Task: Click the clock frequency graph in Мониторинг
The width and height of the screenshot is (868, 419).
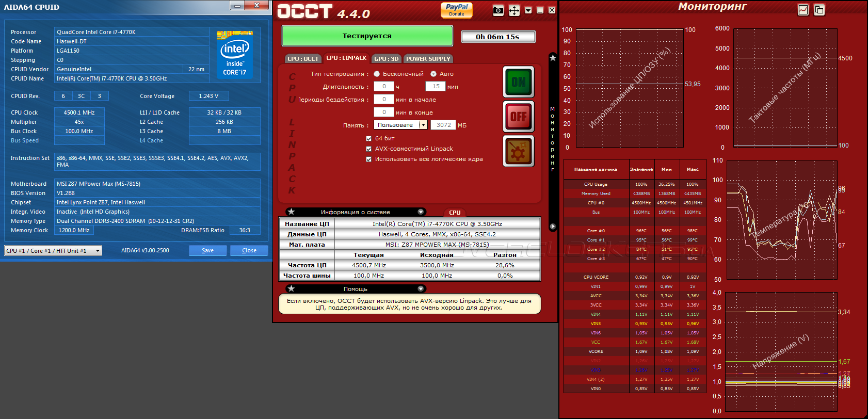Action: (x=785, y=88)
